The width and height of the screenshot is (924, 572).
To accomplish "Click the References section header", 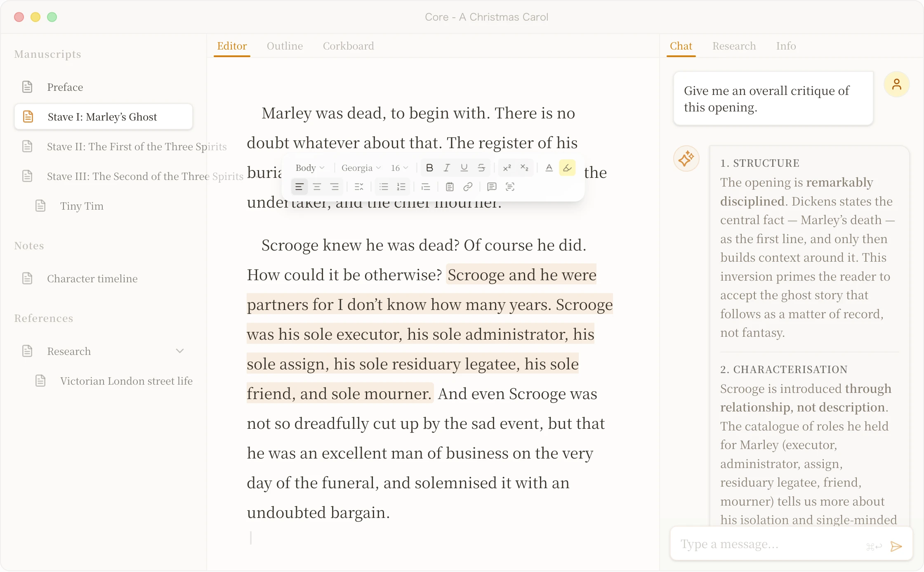I will 44,318.
